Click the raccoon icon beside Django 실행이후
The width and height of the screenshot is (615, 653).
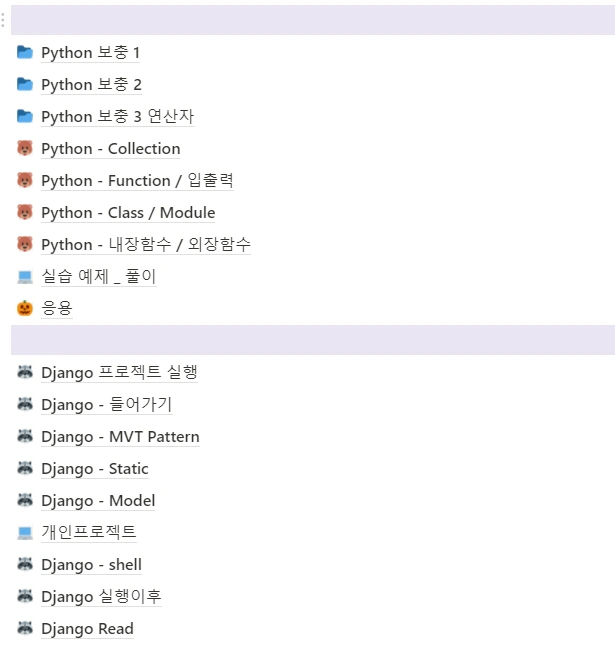coord(25,596)
